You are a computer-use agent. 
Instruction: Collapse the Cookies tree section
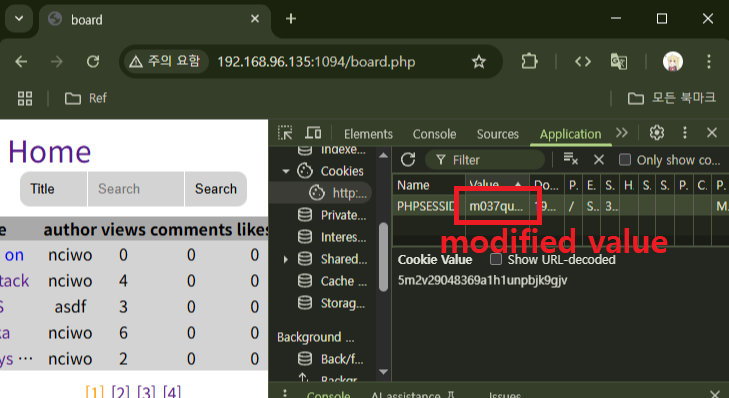(x=285, y=172)
